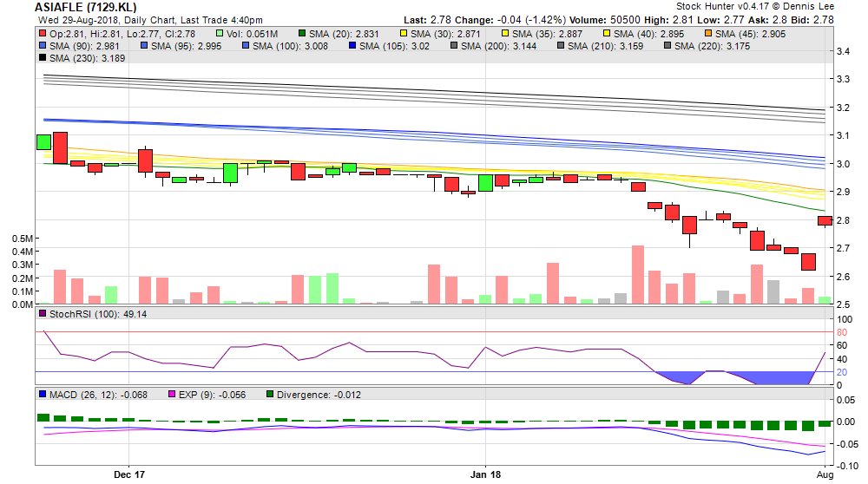The image size is (868, 484).
Task: Click the Bid: 2.78 value
Action: click(x=812, y=20)
